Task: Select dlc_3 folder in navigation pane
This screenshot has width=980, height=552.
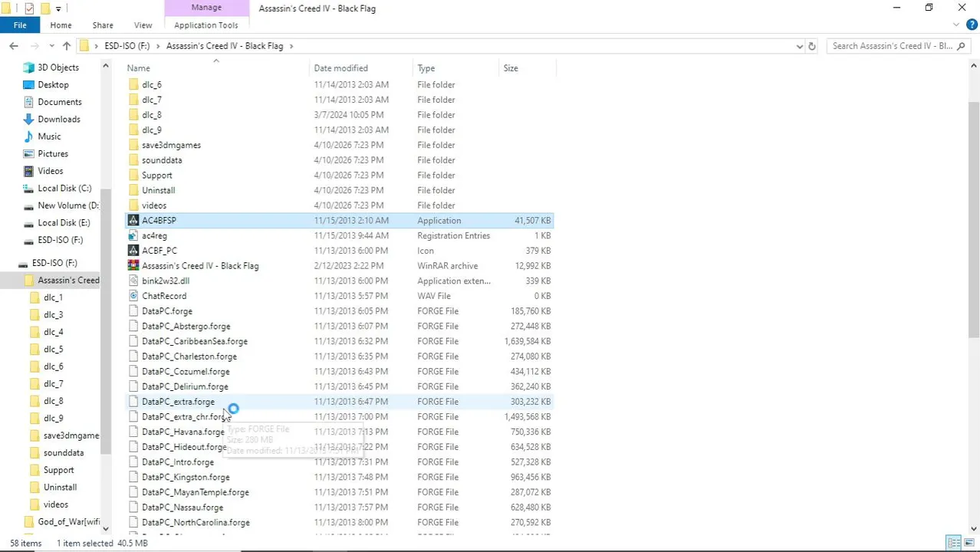Action: click(53, 315)
